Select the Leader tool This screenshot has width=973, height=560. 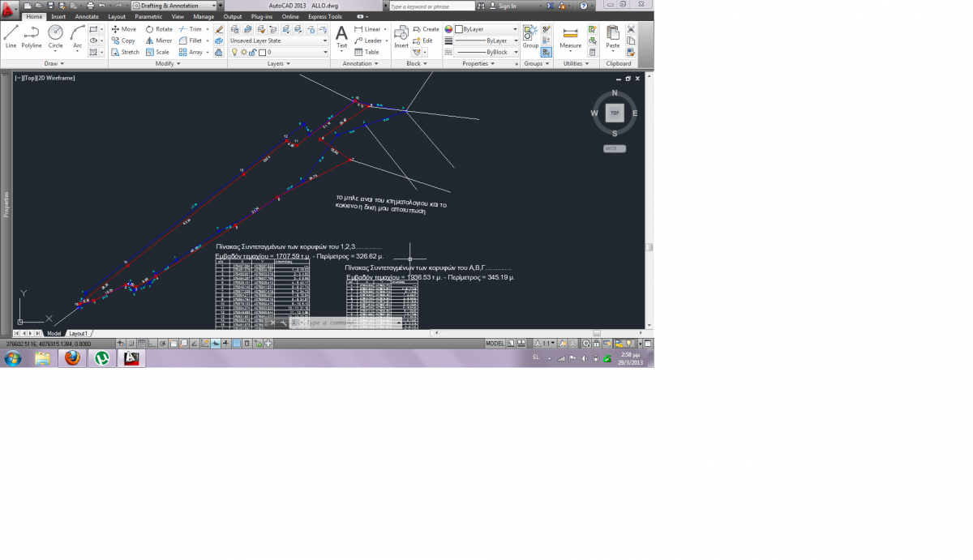click(367, 41)
